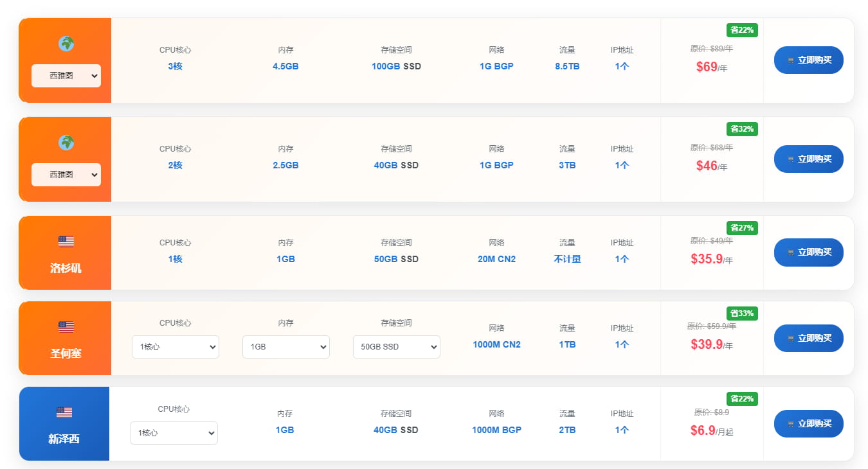
Task: Expand the 50GB SSD storage dropdown
Action: click(x=396, y=347)
